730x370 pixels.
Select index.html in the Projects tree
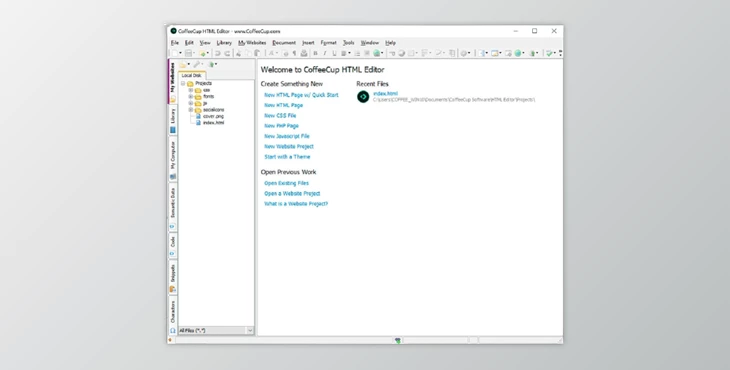pos(213,123)
